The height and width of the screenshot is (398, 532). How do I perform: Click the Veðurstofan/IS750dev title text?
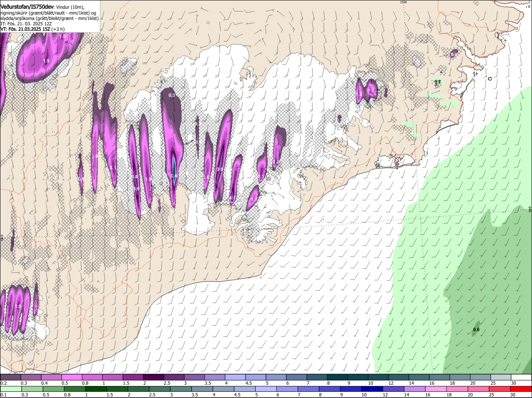click(27, 7)
